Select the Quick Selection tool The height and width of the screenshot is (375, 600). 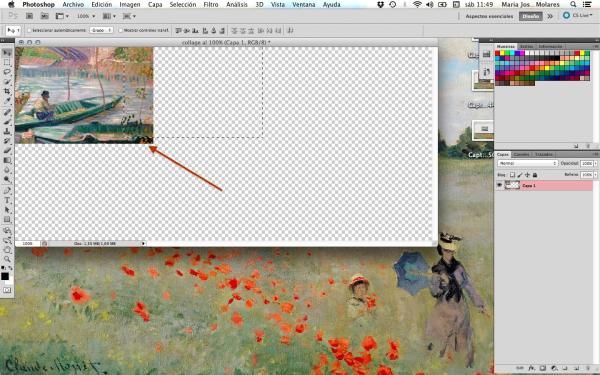pyautogui.click(x=7, y=82)
